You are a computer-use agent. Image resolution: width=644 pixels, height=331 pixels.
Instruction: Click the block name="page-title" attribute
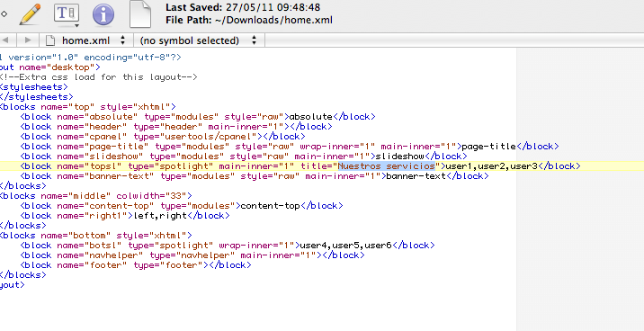pos(103,147)
